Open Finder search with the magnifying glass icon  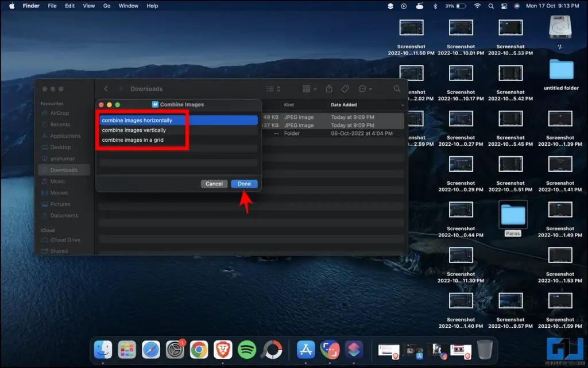click(x=397, y=89)
